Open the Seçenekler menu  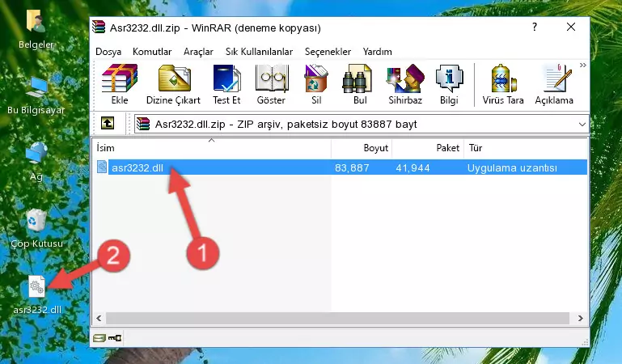tap(328, 52)
